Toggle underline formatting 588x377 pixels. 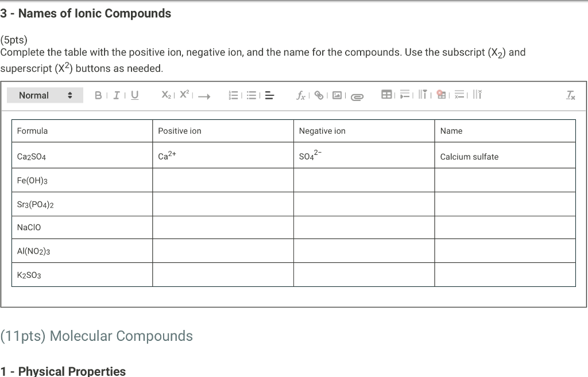134,95
